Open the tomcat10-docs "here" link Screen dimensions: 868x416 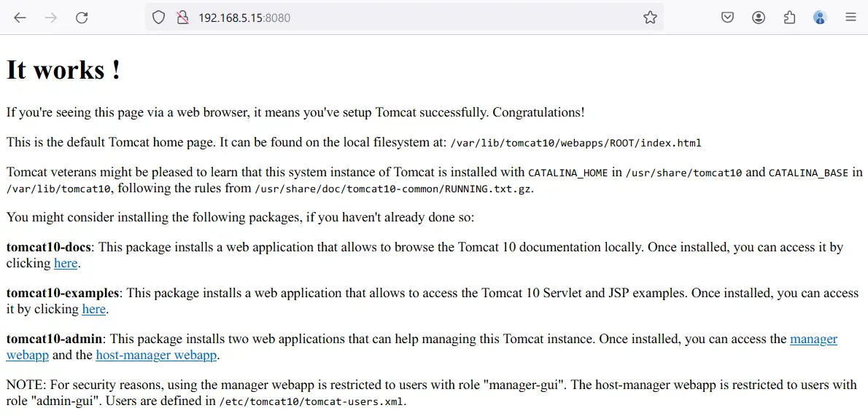click(x=66, y=263)
